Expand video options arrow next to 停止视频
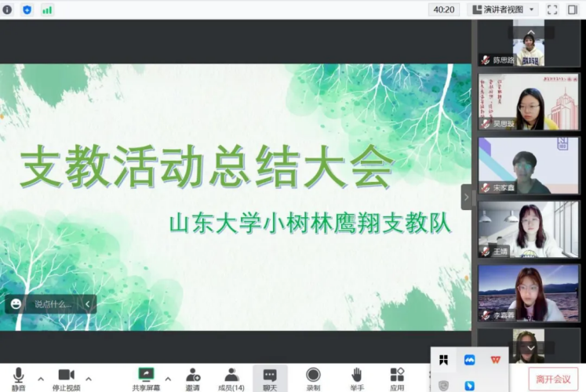The image size is (586, 392). 88,379
